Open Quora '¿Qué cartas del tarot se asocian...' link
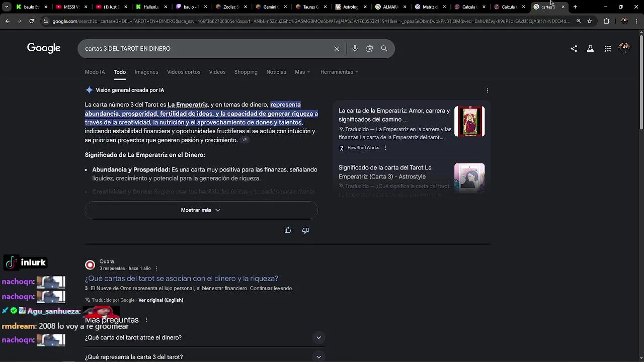 [182, 279]
